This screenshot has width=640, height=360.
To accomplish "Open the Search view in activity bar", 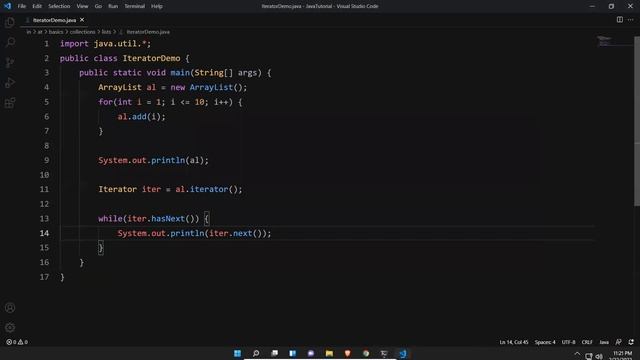I will pyautogui.click(x=10, y=42).
